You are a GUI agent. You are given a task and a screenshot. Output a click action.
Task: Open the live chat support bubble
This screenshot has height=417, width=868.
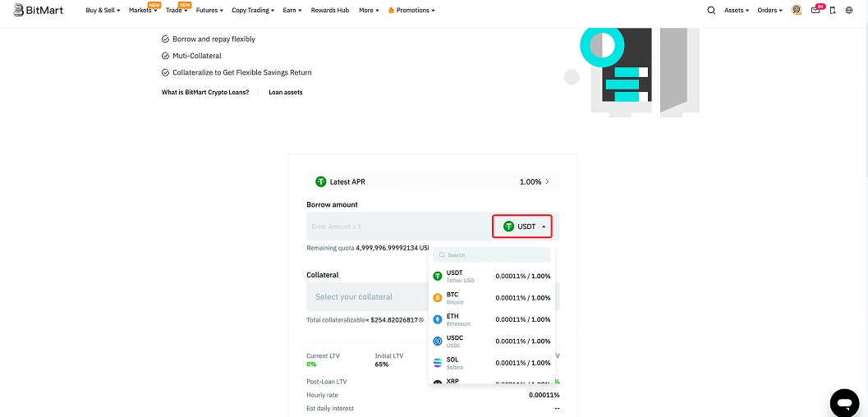844,402
